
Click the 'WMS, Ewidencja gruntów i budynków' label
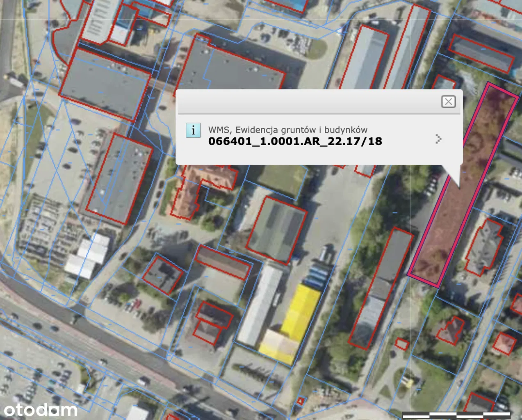click(287, 130)
